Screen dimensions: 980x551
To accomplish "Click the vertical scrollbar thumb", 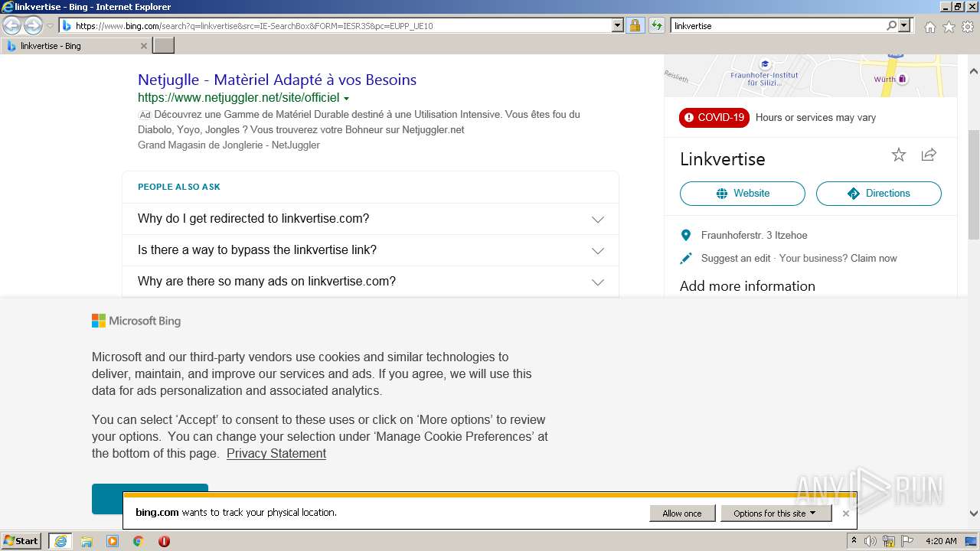I will pos(974,184).
